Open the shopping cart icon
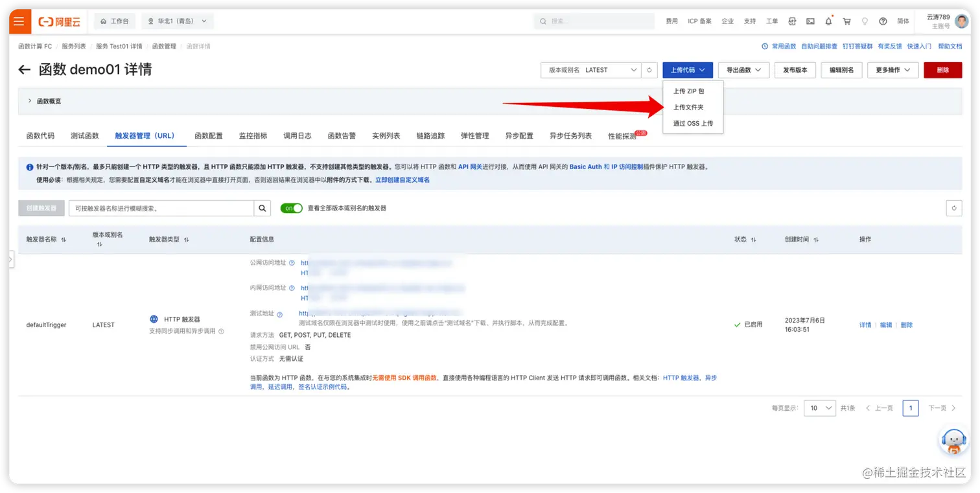This screenshot has width=980, height=493. coord(846,21)
